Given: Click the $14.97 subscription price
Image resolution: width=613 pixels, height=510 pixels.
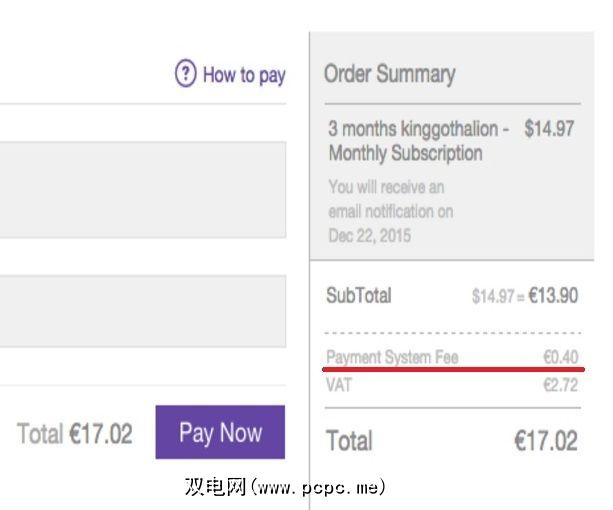Looking at the screenshot, I should click(548, 130).
